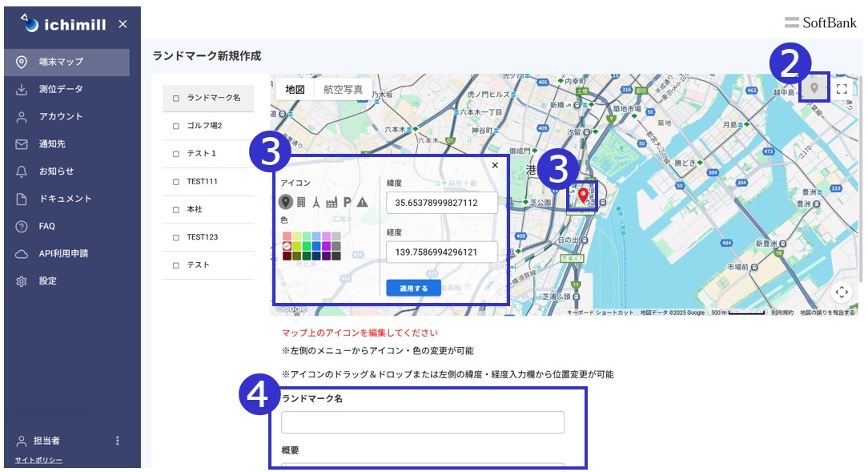Viewport: 868px width, 472px height.
Task: Check the ゴルフ場2 checkbox
Action: [x=176, y=126]
